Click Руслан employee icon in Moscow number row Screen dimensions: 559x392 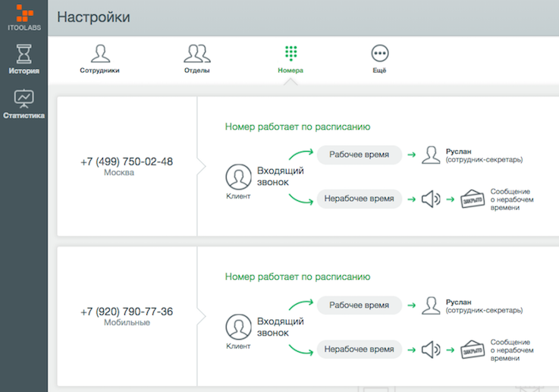(x=431, y=155)
